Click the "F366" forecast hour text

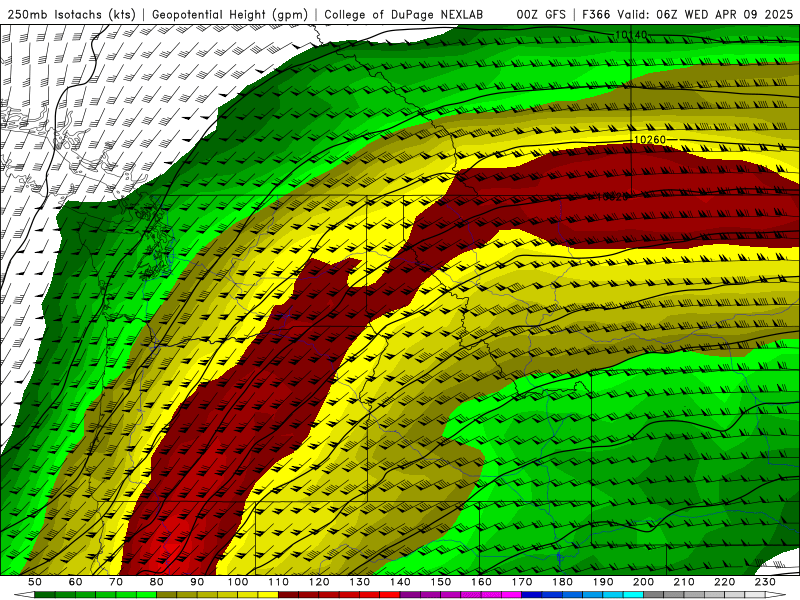pyautogui.click(x=596, y=14)
